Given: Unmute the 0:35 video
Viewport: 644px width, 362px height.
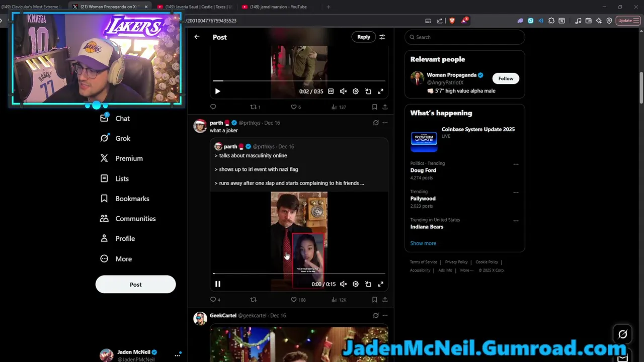Looking at the screenshot, I should coord(343,92).
